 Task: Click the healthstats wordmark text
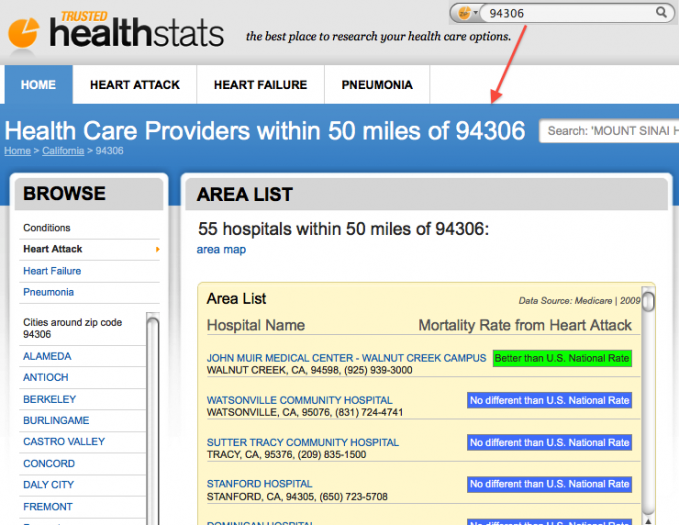136,33
